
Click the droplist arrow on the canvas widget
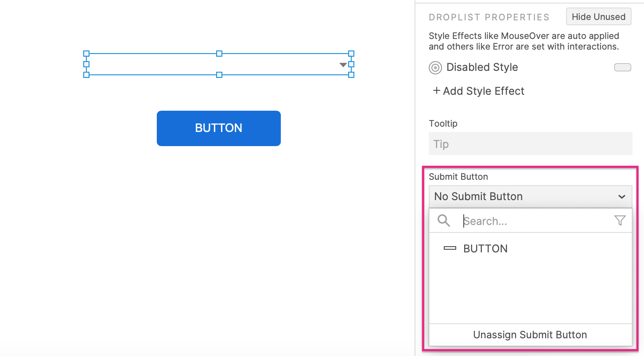click(x=343, y=65)
